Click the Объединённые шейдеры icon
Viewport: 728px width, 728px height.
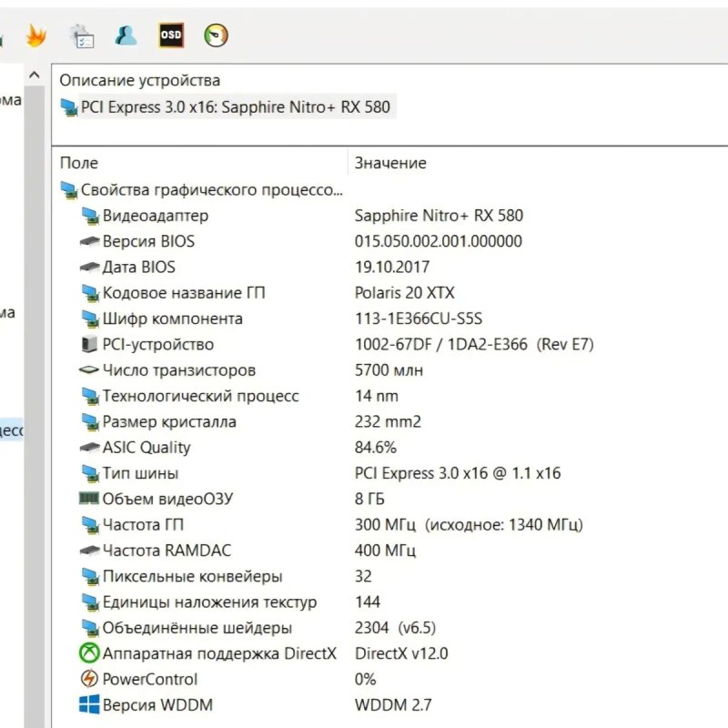pyautogui.click(x=89, y=628)
